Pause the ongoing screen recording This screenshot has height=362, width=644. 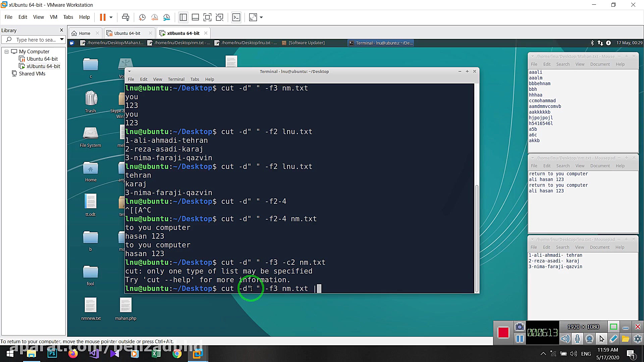click(x=520, y=339)
